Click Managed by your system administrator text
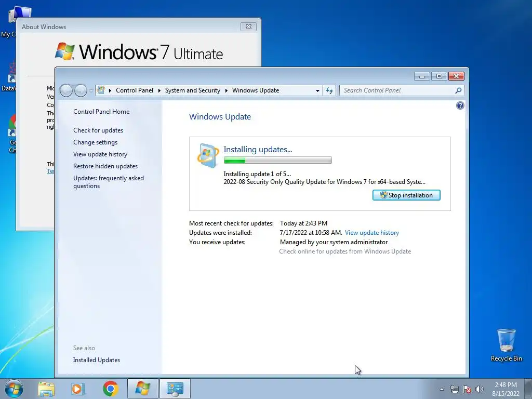The width and height of the screenshot is (532, 399). [x=334, y=242]
